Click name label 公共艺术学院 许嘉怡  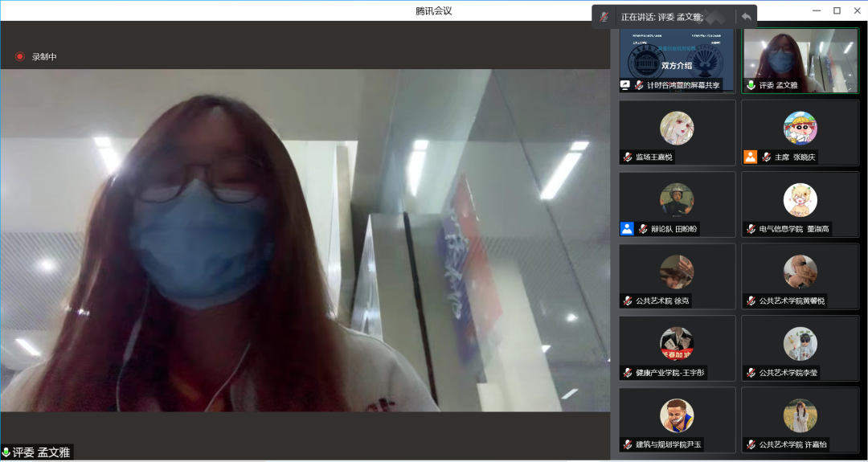pyautogui.click(x=794, y=444)
